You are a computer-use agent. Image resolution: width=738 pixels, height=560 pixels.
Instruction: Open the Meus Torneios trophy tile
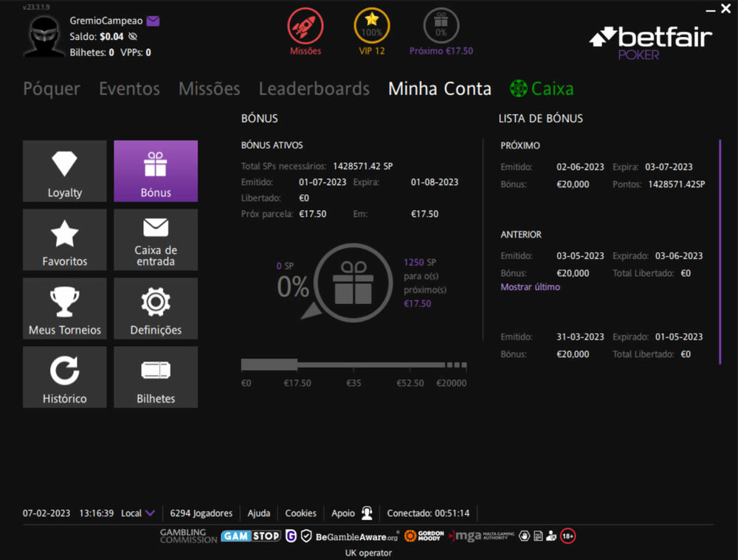point(65,308)
